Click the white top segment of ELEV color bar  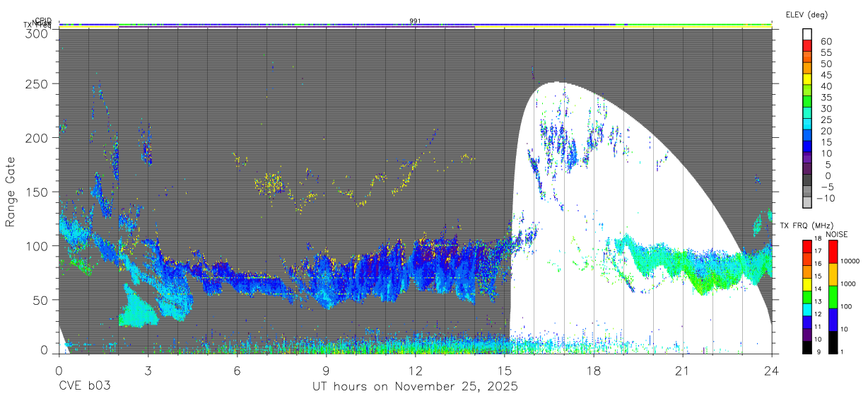pos(808,34)
